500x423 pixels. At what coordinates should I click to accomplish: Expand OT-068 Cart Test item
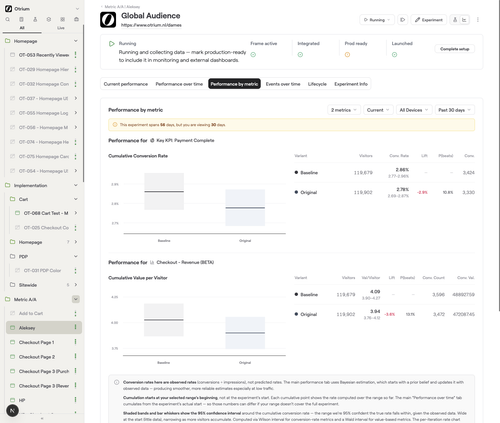pyautogui.click(x=76, y=213)
